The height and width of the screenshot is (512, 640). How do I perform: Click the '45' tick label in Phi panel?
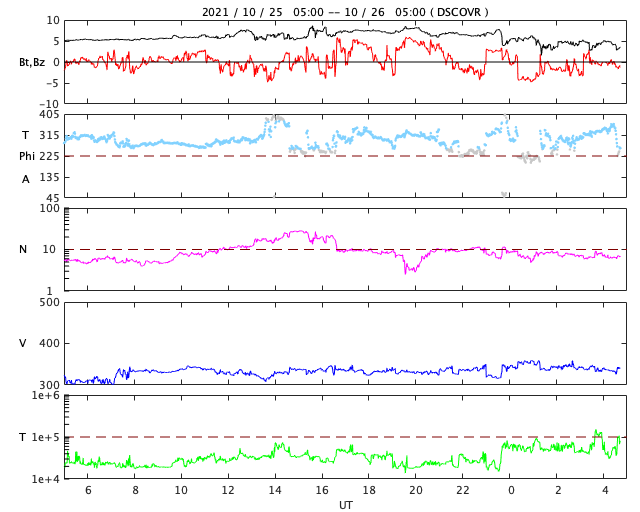[53, 198]
